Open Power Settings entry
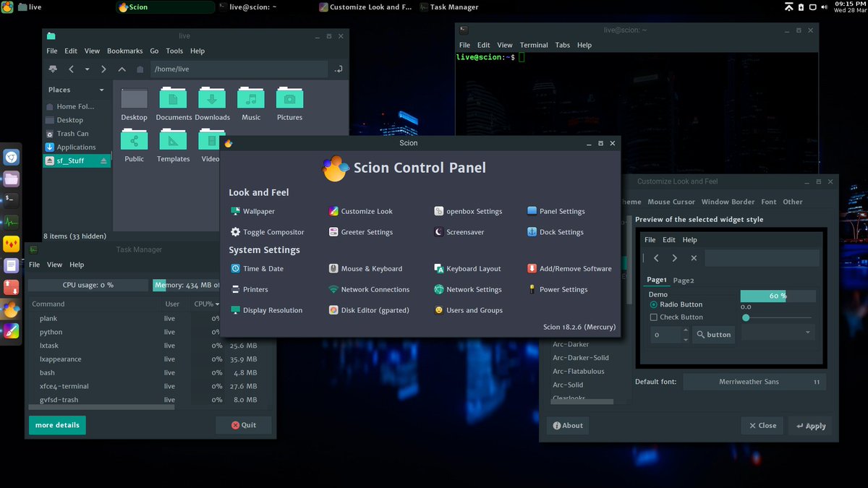The height and width of the screenshot is (488, 868). point(558,289)
